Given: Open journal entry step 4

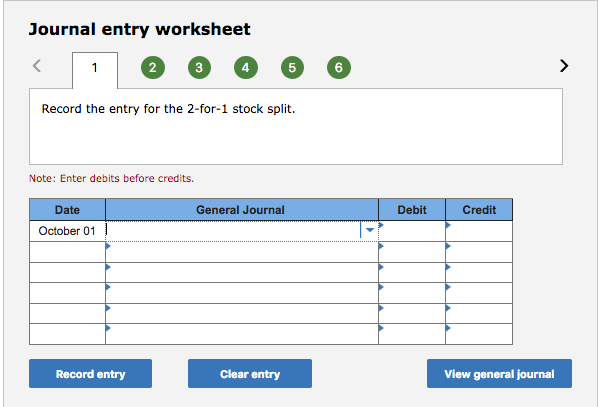Looking at the screenshot, I should coord(246,68).
